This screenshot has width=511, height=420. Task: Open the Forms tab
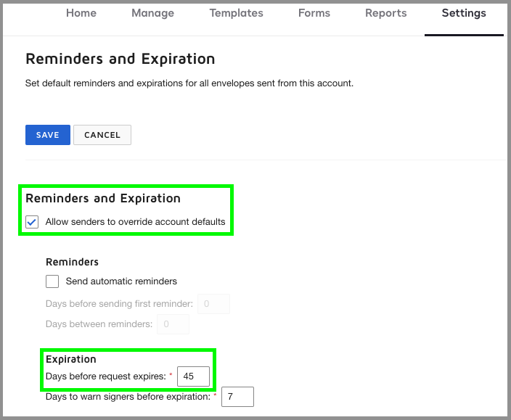point(314,13)
